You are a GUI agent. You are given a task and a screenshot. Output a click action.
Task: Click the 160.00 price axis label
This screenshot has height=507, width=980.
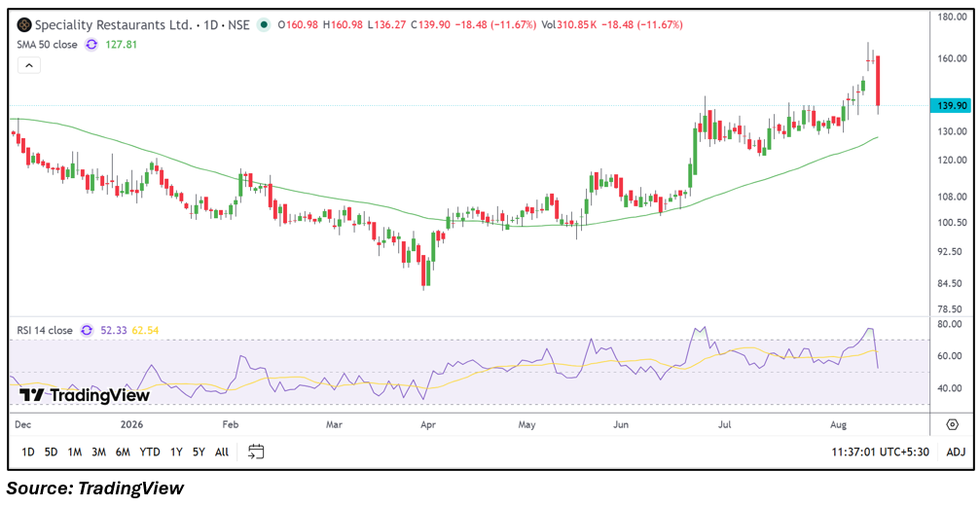click(951, 58)
